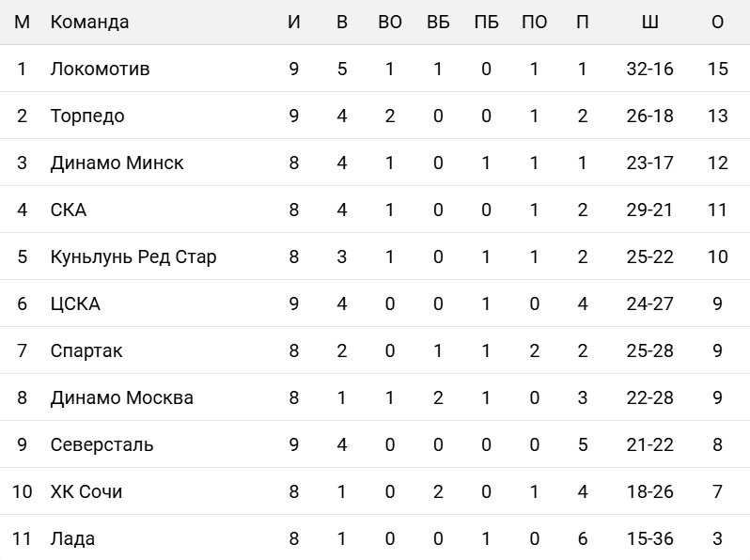This screenshot has width=750, height=560.
Task: Click the Команда column header
Action: point(89,22)
